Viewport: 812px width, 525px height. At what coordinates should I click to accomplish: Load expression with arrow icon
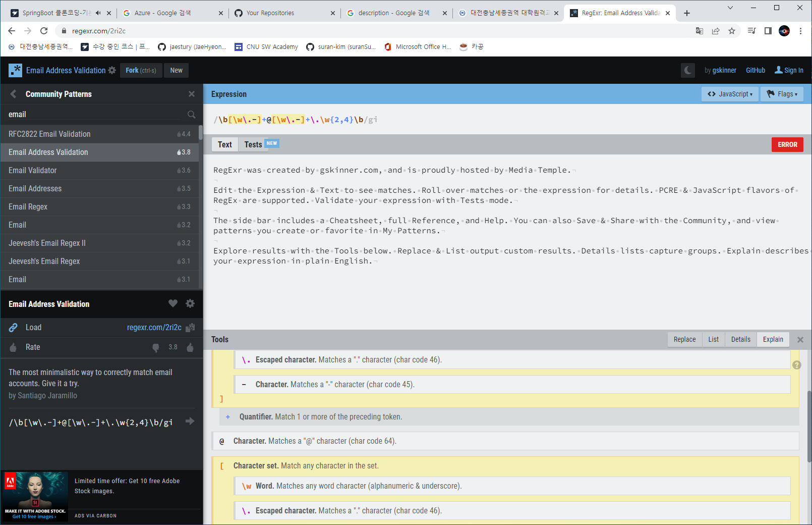coord(190,421)
